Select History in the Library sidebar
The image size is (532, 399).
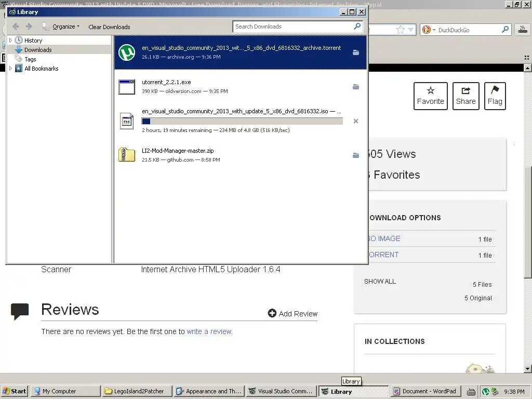point(33,41)
